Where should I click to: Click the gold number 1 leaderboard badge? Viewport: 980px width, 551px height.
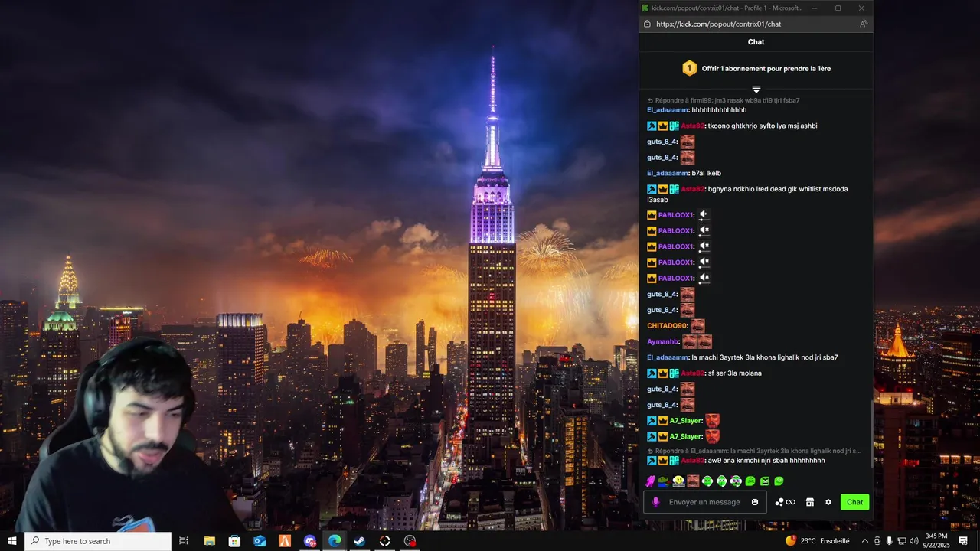[689, 68]
